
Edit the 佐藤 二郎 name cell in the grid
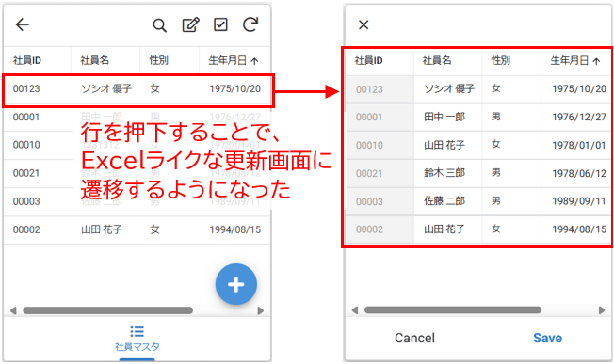click(447, 201)
